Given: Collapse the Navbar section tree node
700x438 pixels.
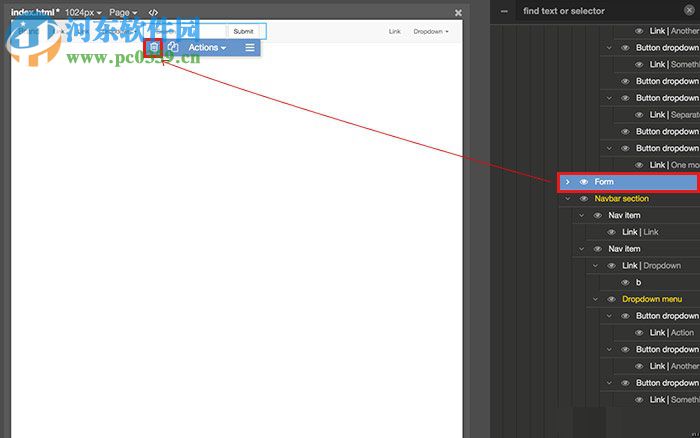Looking at the screenshot, I should (x=568, y=199).
